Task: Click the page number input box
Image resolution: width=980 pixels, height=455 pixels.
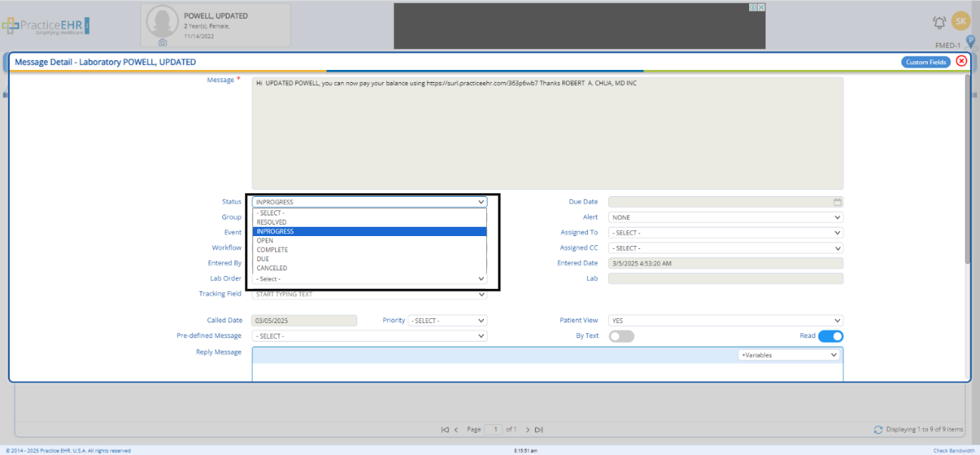Action: (x=493, y=429)
